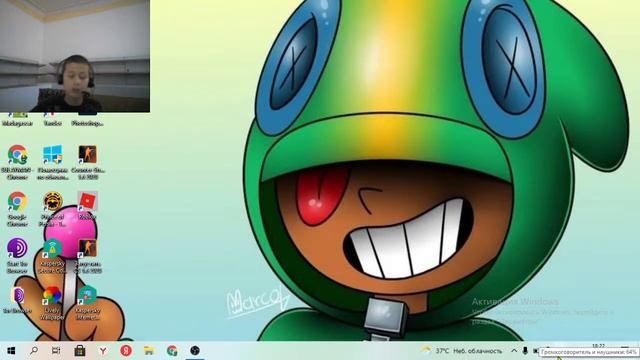Expand the hidden tray icons chevron
The width and height of the screenshot is (640, 360).
pyautogui.click(x=514, y=351)
